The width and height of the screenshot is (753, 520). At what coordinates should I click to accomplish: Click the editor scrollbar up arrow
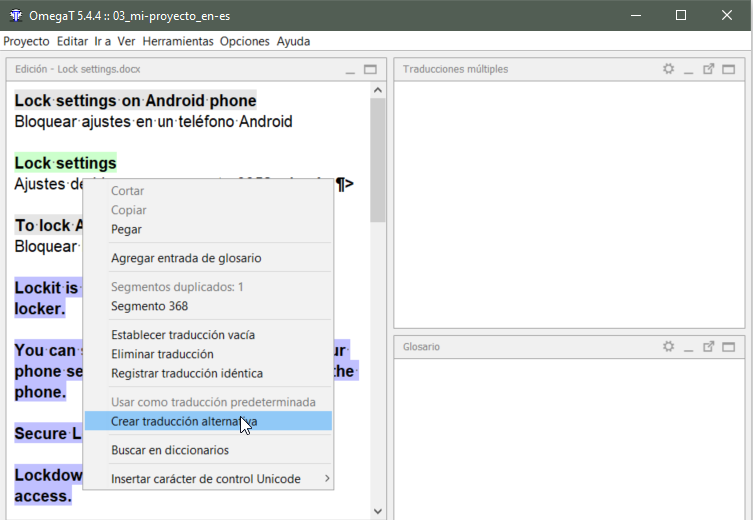click(378, 90)
